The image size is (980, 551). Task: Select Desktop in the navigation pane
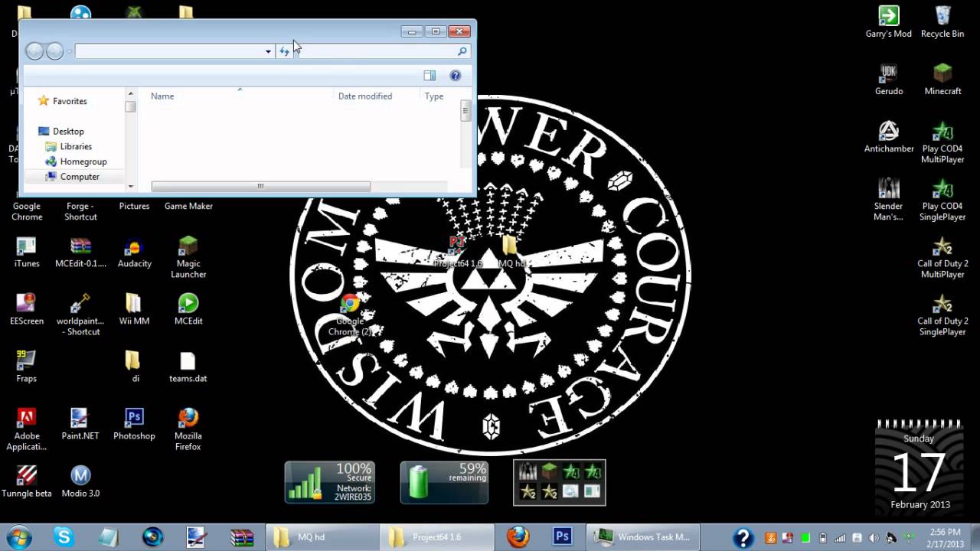68,132
